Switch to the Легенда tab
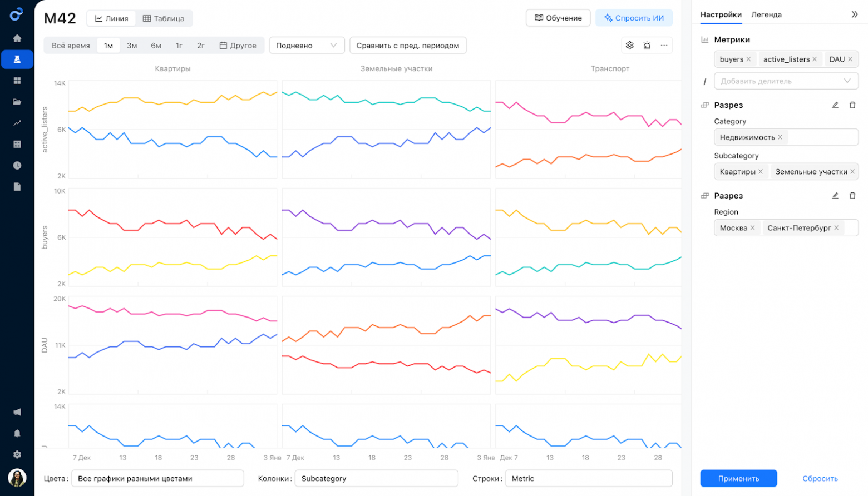This screenshot has width=868, height=496. 766,14
